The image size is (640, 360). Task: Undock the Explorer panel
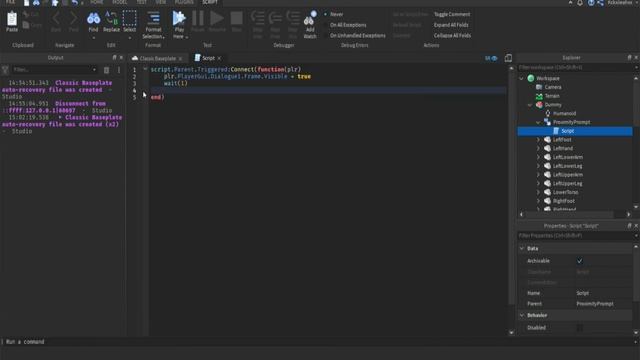[629, 58]
